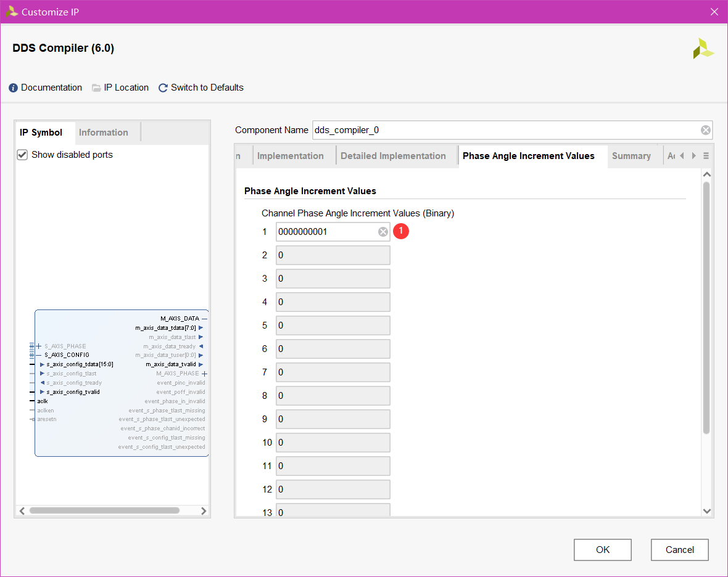Image resolution: width=728 pixels, height=577 pixels.
Task: Click channel 12 phase increment field
Action: [x=333, y=489]
